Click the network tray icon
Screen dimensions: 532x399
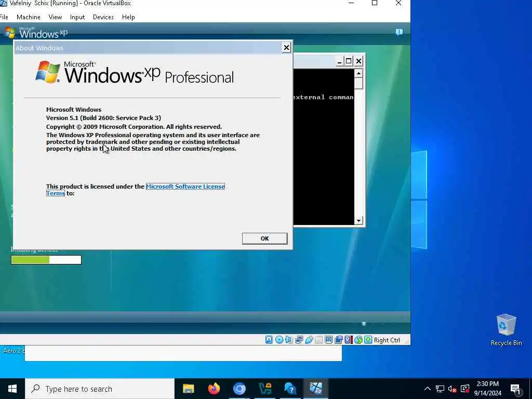click(440, 389)
